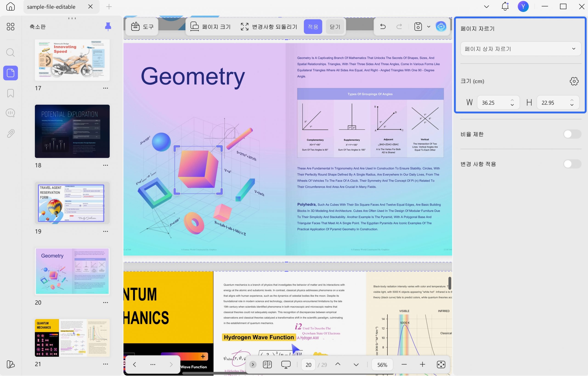Expand the save options dropdown arrow

click(x=429, y=26)
